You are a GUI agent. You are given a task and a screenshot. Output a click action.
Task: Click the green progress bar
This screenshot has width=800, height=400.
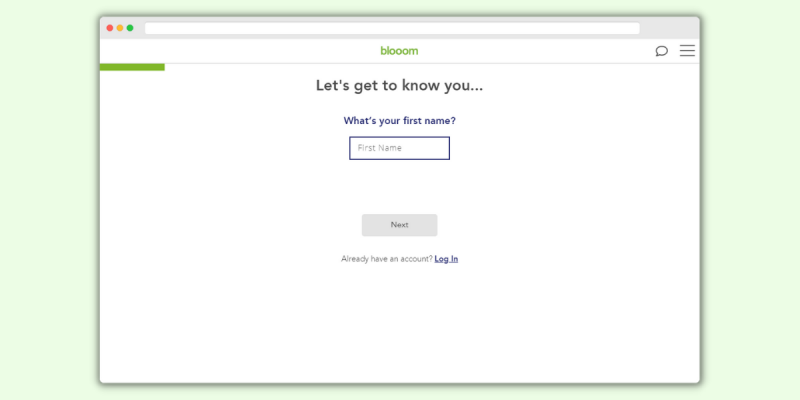132,67
